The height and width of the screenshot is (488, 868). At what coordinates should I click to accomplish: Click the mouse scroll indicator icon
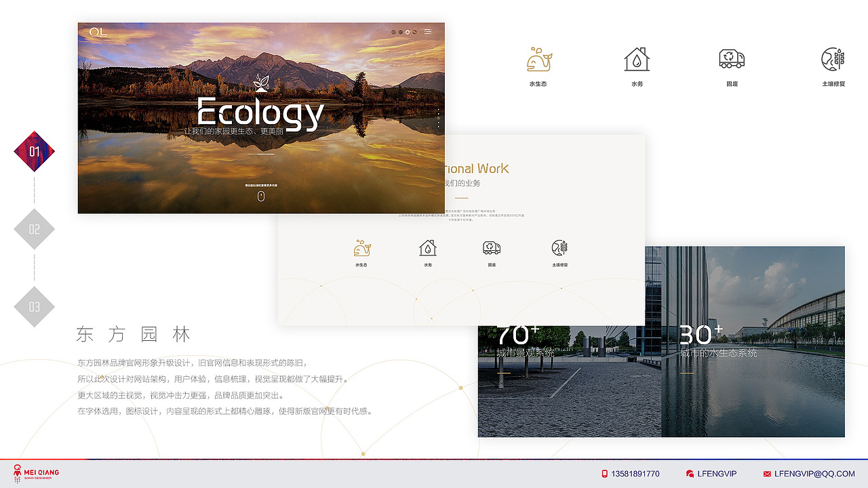click(261, 196)
